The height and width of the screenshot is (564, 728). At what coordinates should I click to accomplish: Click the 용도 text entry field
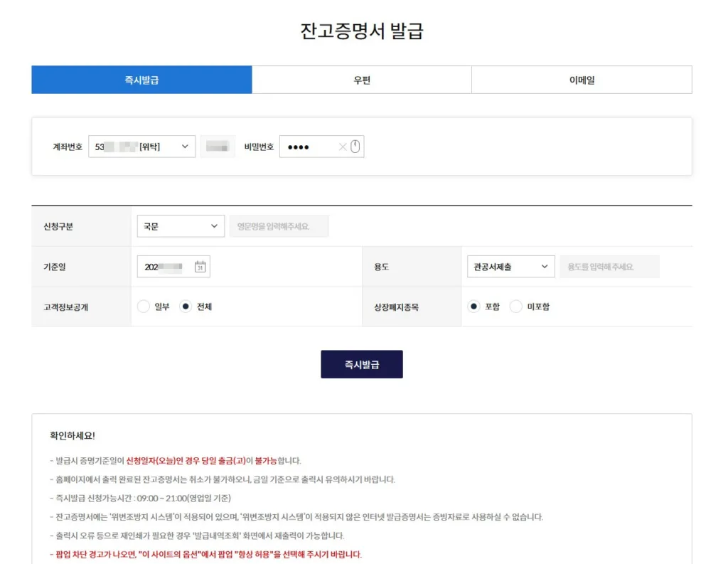(x=609, y=267)
